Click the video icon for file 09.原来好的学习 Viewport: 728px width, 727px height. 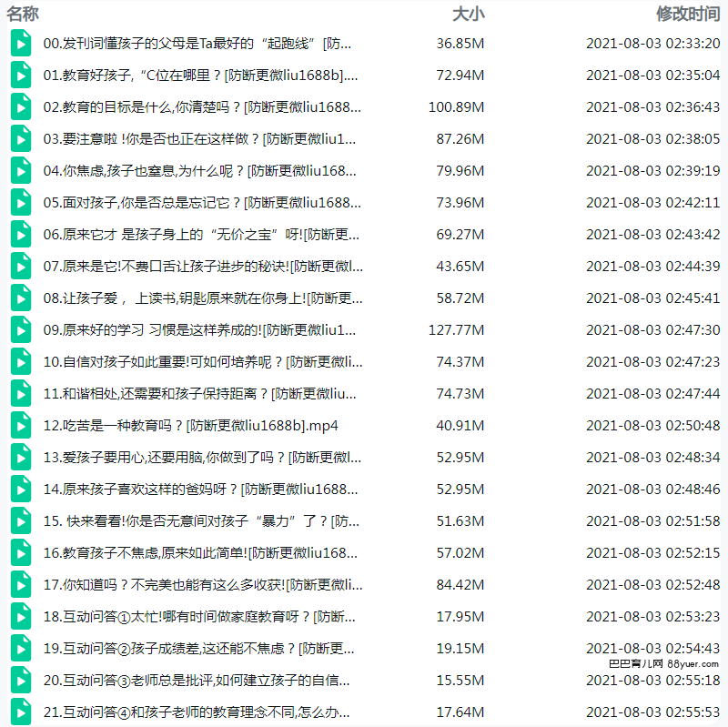(21, 330)
